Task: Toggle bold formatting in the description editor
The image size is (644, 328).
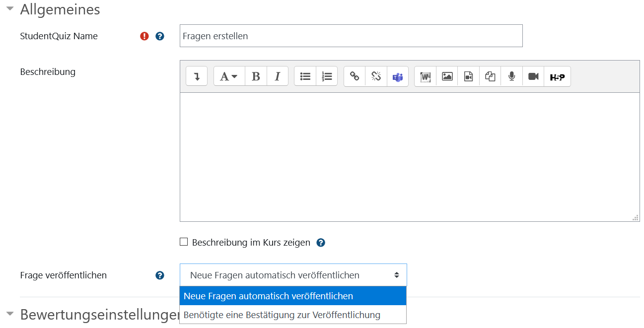Action: 256,76
